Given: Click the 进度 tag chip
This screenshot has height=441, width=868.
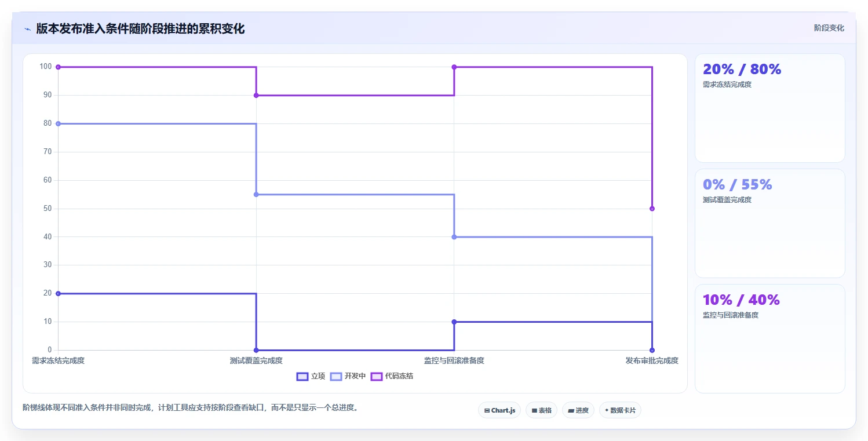Looking at the screenshot, I should [x=578, y=410].
